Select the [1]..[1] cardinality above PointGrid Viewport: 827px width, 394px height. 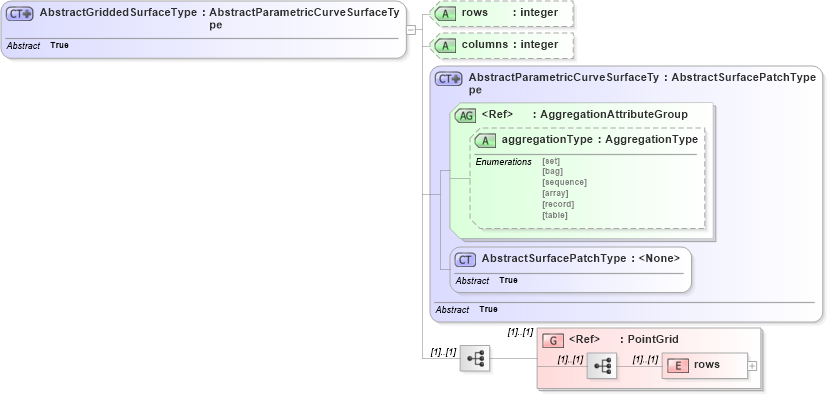(521, 332)
